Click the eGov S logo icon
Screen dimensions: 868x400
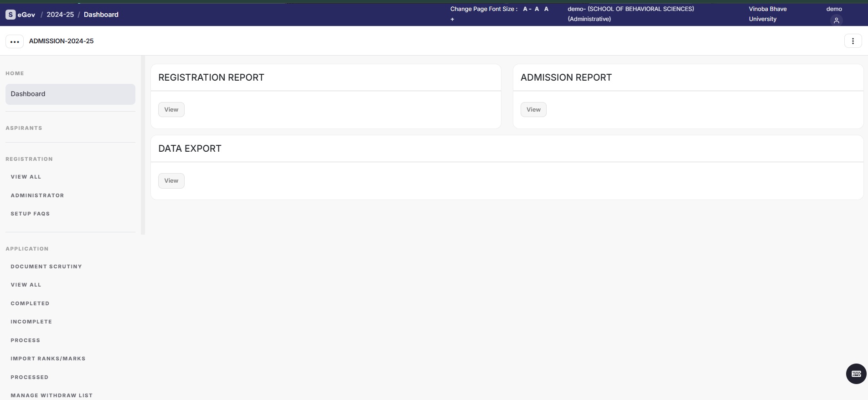10,15
